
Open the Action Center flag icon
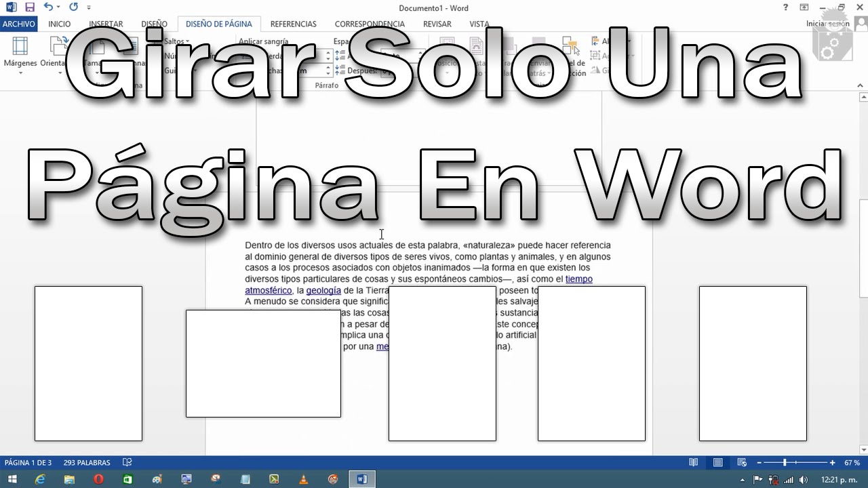(x=758, y=480)
